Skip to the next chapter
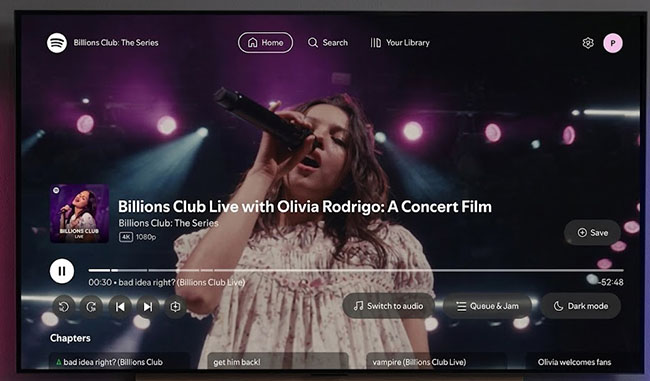Screen dimensions: 650x381 coord(148,307)
